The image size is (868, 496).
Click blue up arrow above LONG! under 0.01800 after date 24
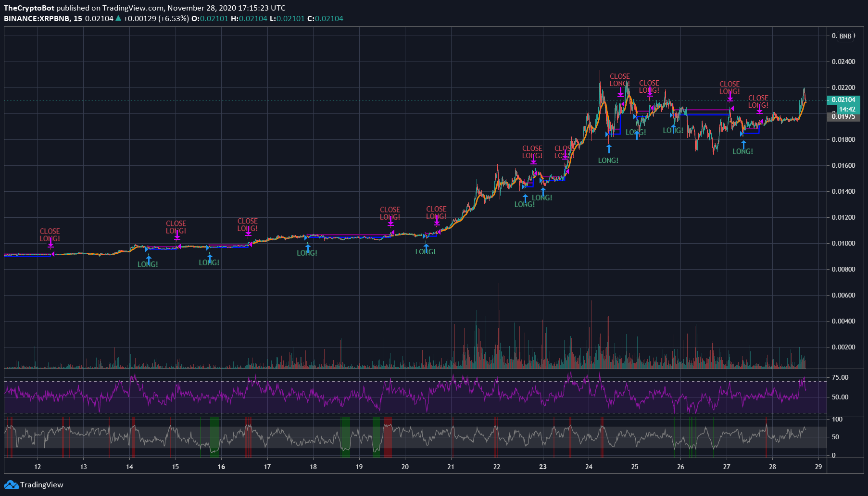(609, 148)
